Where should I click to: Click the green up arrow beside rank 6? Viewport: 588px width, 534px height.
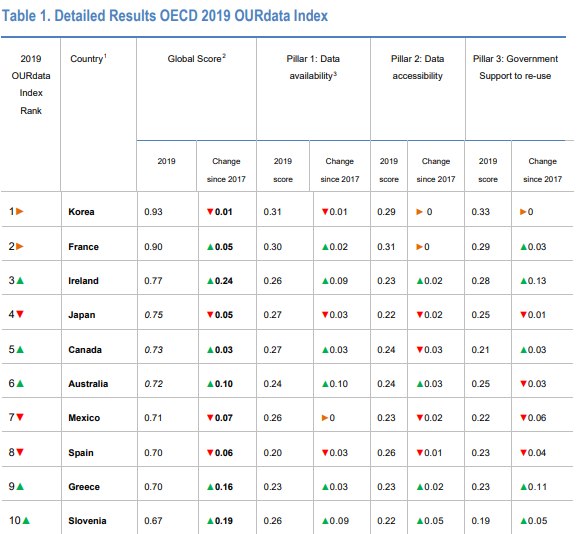point(20,384)
